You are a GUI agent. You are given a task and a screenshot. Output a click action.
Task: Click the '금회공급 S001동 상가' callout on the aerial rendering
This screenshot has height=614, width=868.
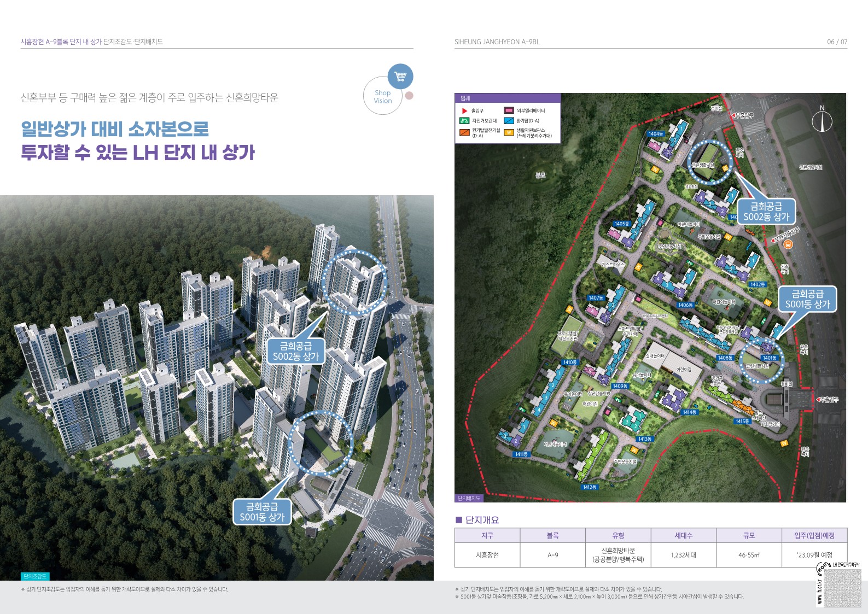point(263,512)
